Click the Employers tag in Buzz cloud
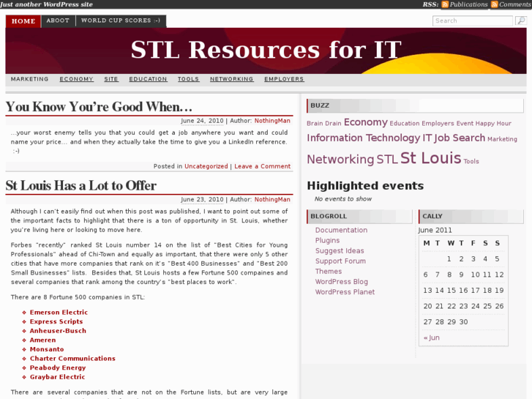This screenshot has width=532, height=399. (x=438, y=123)
